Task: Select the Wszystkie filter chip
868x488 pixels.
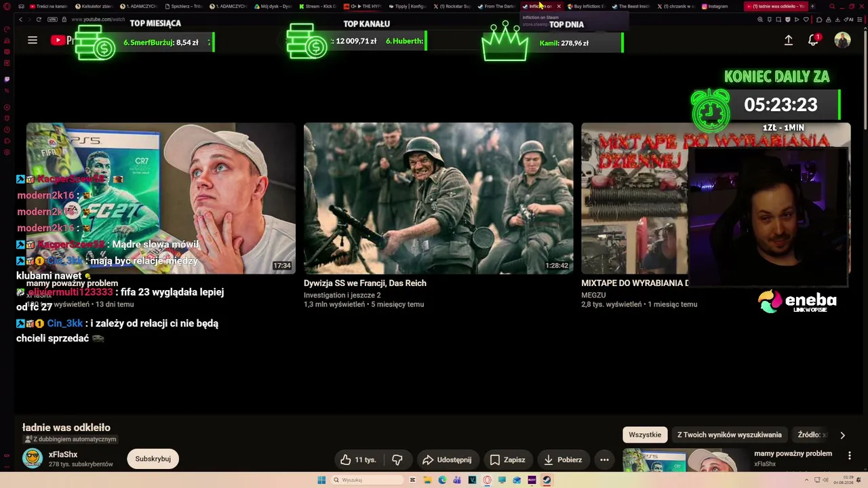Action: coord(645,435)
